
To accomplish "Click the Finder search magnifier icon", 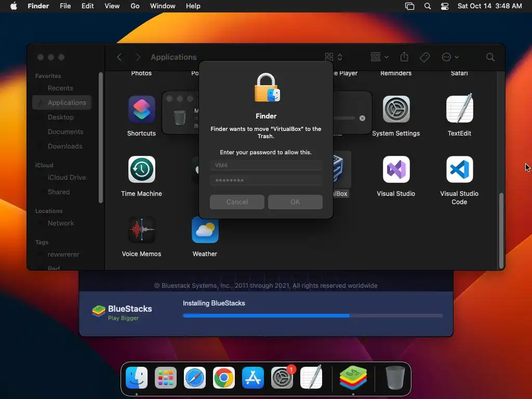I will 490,57.
